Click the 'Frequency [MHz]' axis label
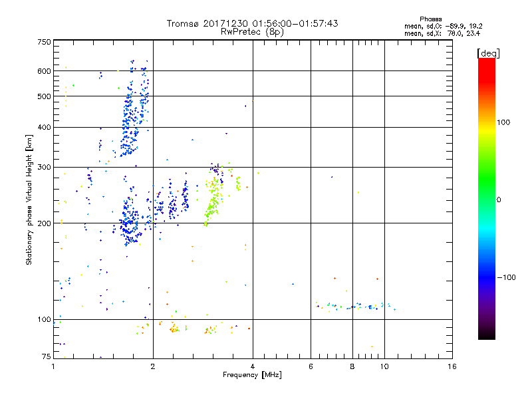 (252, 375)
